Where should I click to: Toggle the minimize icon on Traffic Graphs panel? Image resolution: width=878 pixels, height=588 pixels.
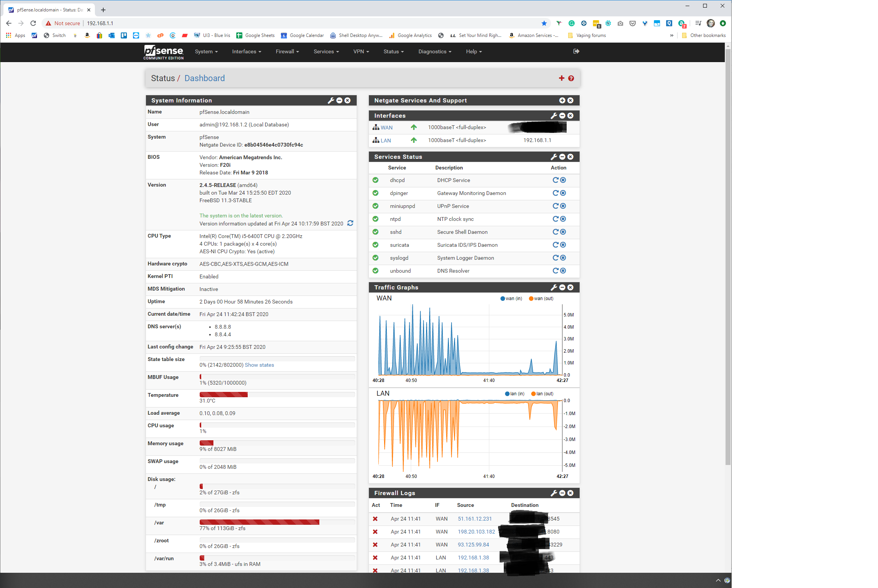click(x=563, y=288)
